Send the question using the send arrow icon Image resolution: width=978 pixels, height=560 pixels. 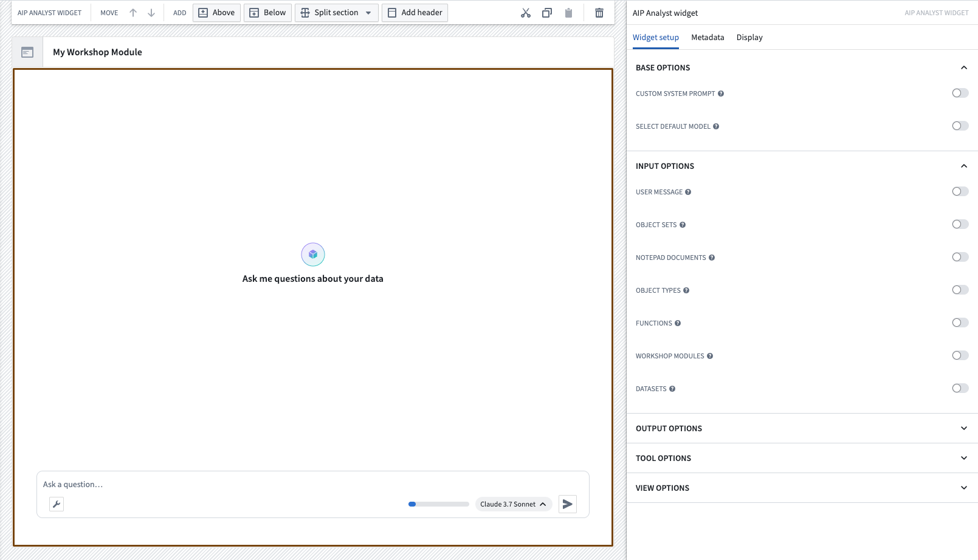pyautogui.click(x=567, y=504)
